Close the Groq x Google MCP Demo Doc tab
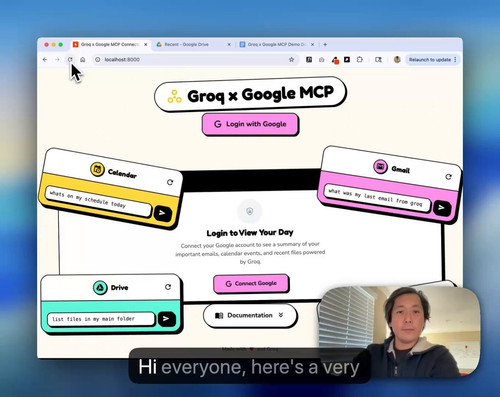Image resolution: width=500 pixels, height=397 pixels. [312, 44]
